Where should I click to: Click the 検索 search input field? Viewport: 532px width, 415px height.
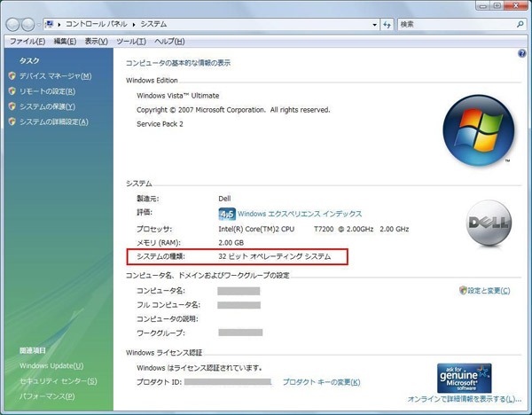pos(457,25)
